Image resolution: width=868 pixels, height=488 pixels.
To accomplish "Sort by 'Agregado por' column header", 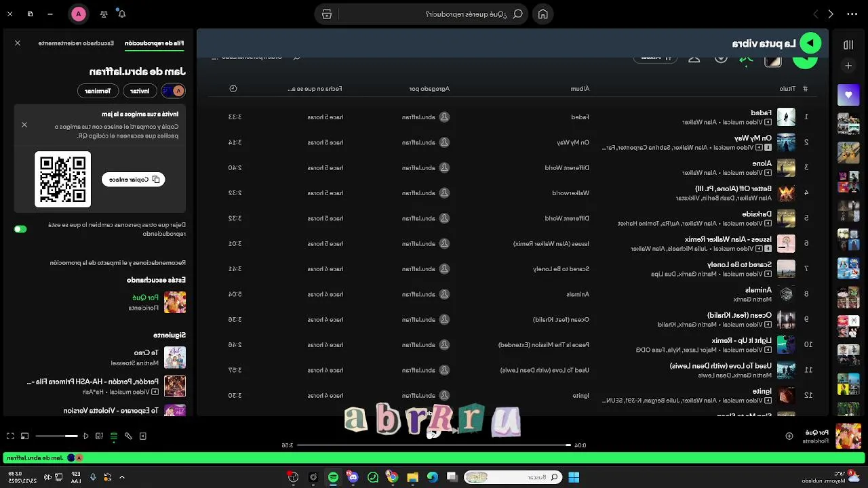I will (x=429, y=89).
